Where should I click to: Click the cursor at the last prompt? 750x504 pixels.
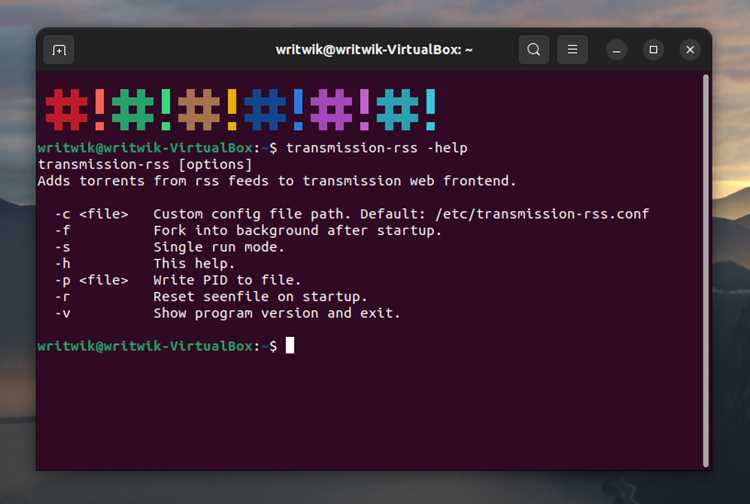[290, 345]
